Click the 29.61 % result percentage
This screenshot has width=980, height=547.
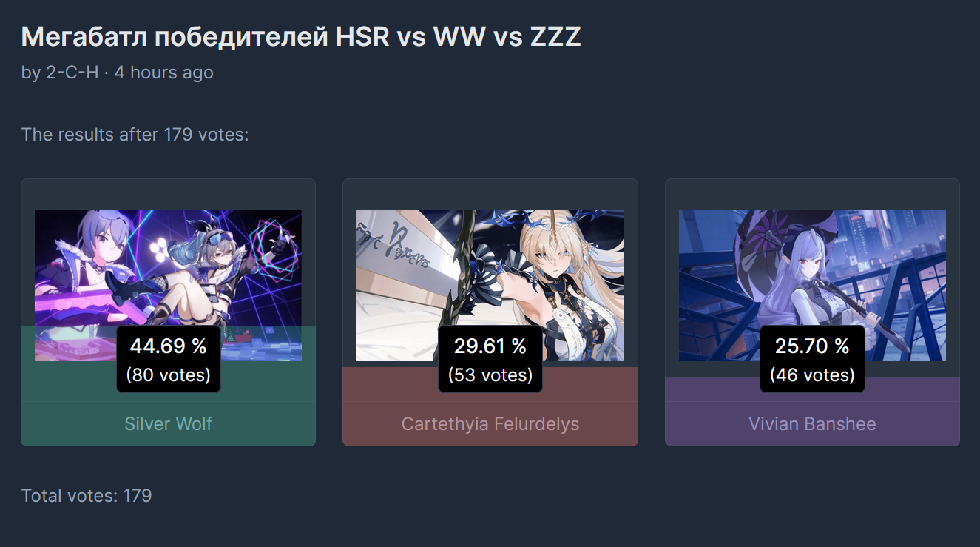(x=490, y=346)
